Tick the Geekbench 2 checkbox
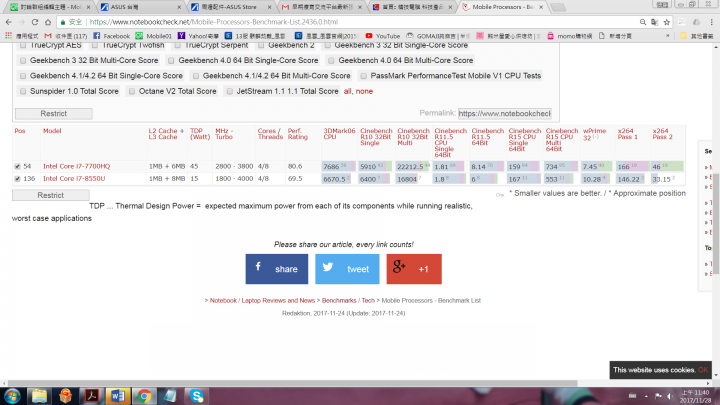The width and height of the screenshot is (720, 405). tap(261, 45)
